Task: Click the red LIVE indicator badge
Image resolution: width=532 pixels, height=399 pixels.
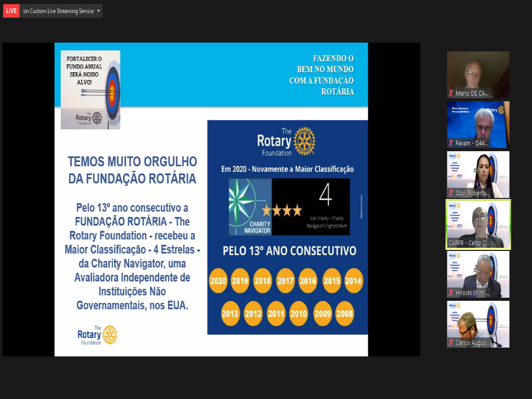Action: [x=11, y=11]
